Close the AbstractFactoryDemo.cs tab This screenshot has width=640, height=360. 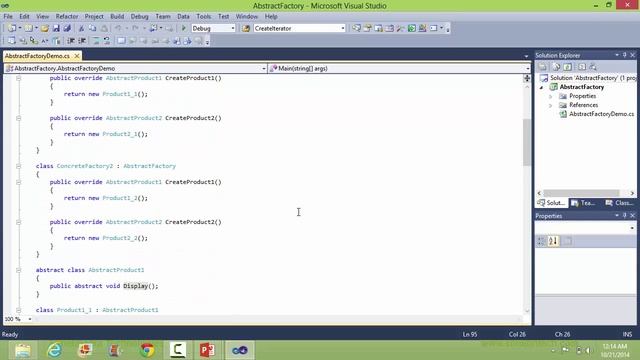[x=77, y=56]
